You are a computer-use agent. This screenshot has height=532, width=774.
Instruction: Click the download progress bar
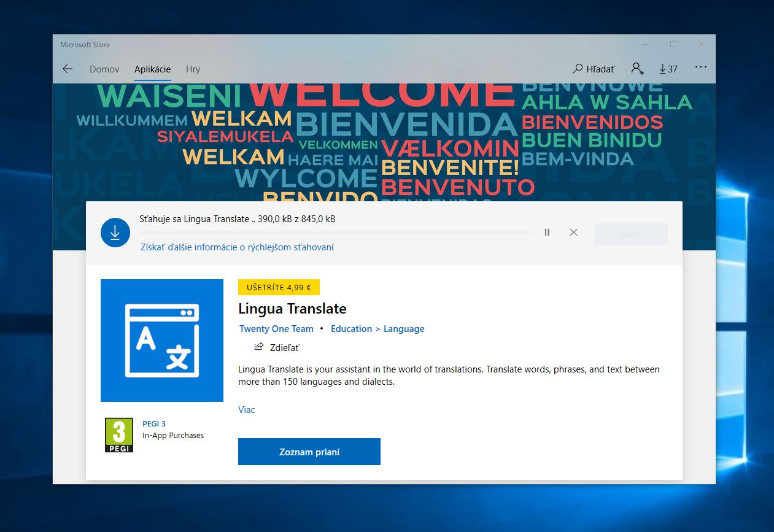tap(336, 233)
